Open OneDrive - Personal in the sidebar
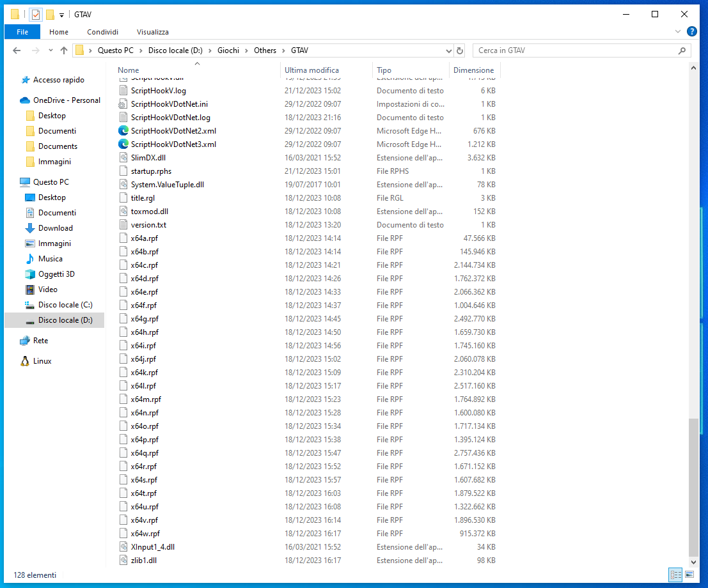 click(60, 100)
